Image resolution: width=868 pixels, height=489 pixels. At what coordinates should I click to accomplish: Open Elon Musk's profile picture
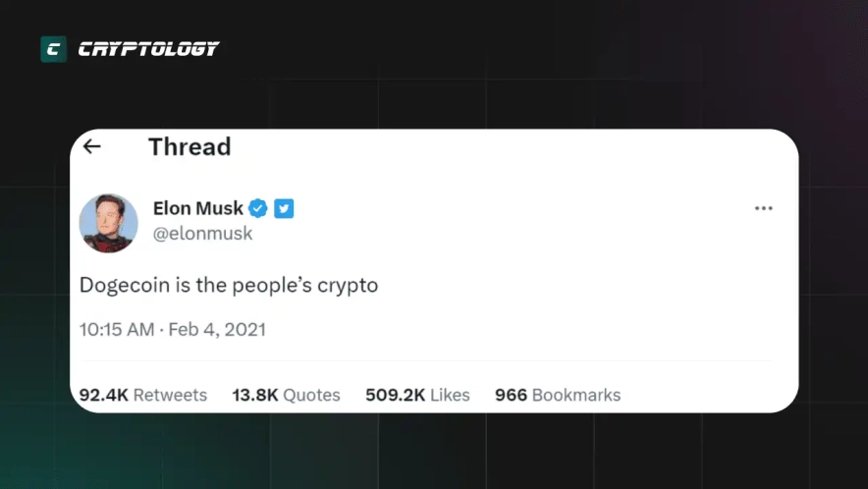[108, 223]
